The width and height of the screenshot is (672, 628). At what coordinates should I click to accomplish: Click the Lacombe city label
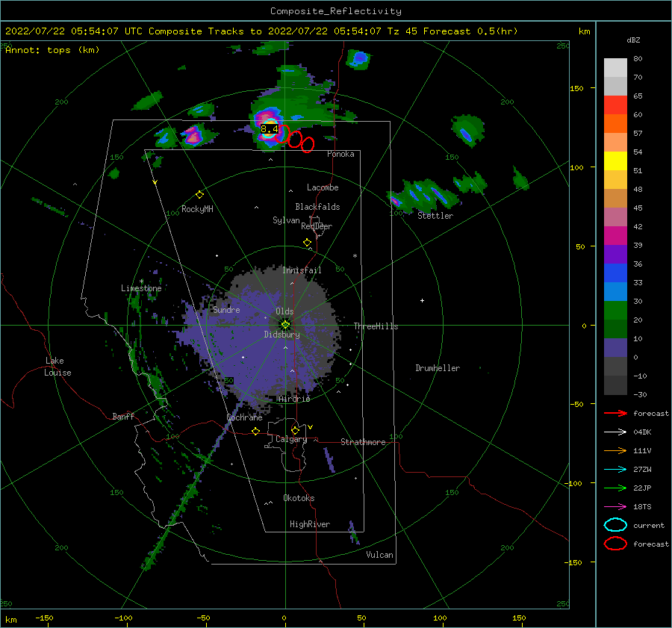[x=323, y=187]
